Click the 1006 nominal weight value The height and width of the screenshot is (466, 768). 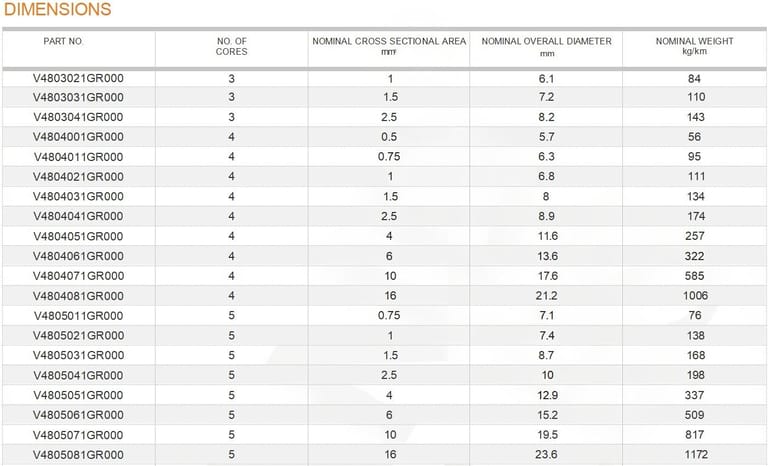[694, 296]
